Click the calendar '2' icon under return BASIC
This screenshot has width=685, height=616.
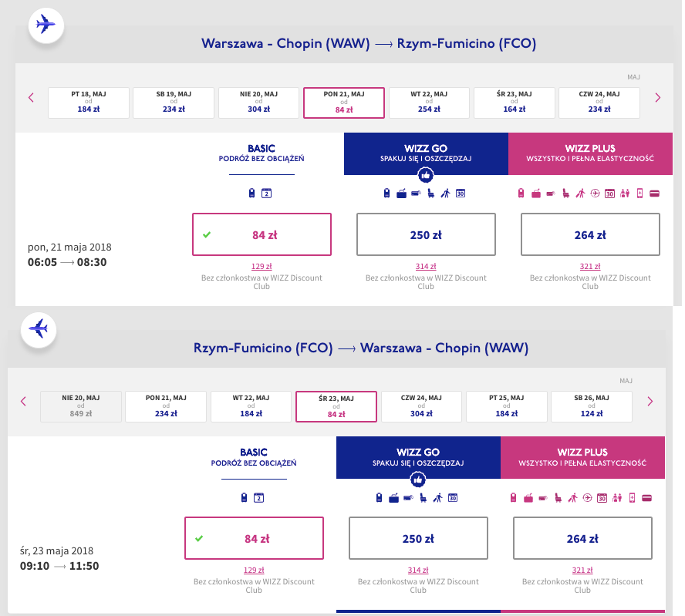click(258, 498)
